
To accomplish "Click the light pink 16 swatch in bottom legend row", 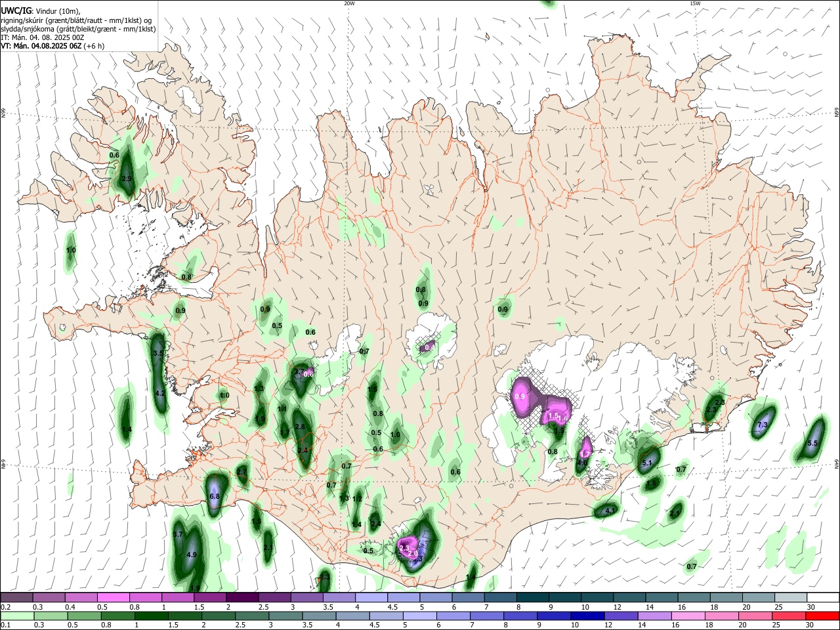I will click(x=688, y=616).
